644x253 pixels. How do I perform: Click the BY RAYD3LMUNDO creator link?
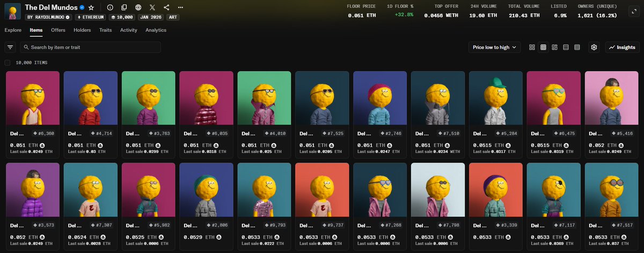point(49,17)
